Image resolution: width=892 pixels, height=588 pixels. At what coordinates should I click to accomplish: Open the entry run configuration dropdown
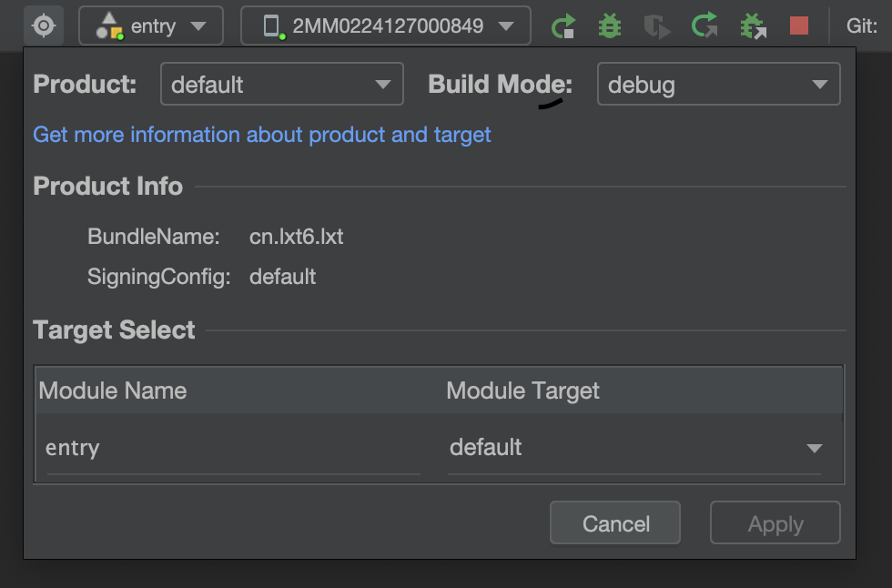(x=151, y=25)
